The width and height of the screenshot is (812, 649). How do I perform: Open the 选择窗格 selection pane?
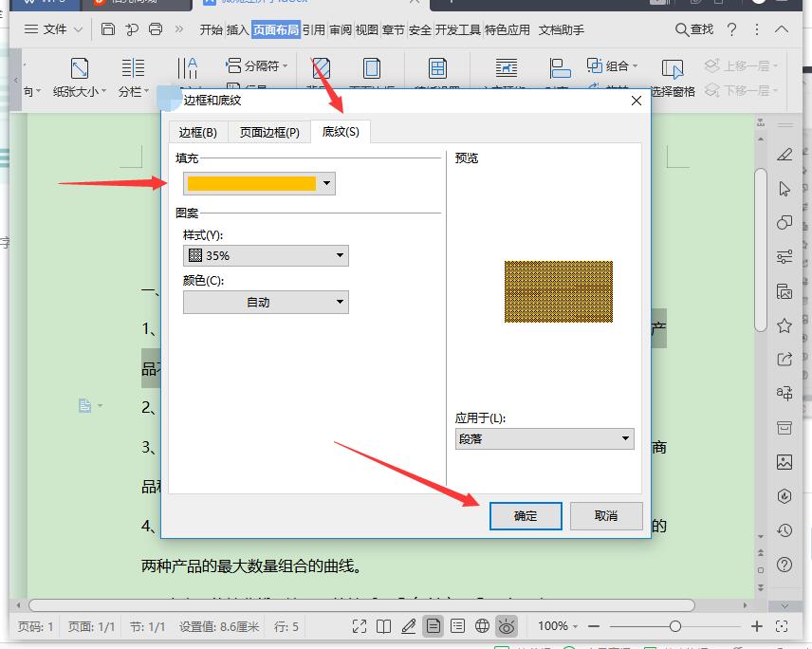pyautogui.click(x=673, y=78)
